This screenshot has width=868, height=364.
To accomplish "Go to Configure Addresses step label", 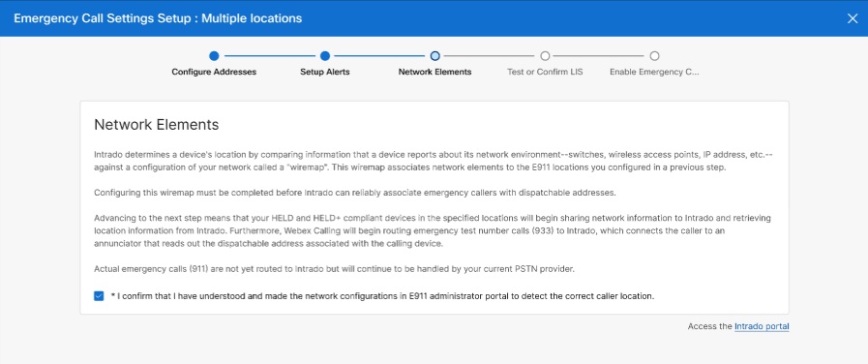I will [214, 72].
